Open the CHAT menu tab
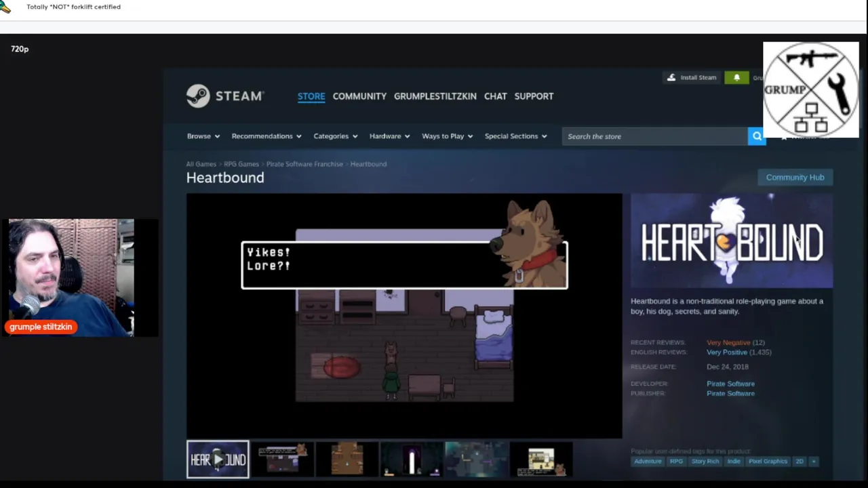This screenshot has height=488, width=868. pyautogui.click(x=496, y=96)
